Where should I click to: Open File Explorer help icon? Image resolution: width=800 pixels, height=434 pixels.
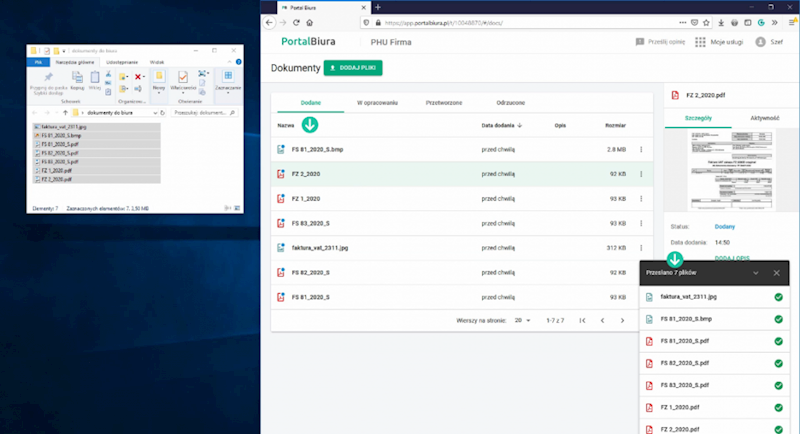(238, 62)
